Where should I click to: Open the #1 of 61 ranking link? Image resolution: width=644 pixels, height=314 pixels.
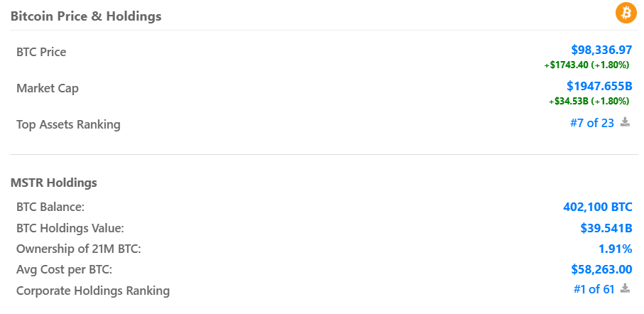594,289
